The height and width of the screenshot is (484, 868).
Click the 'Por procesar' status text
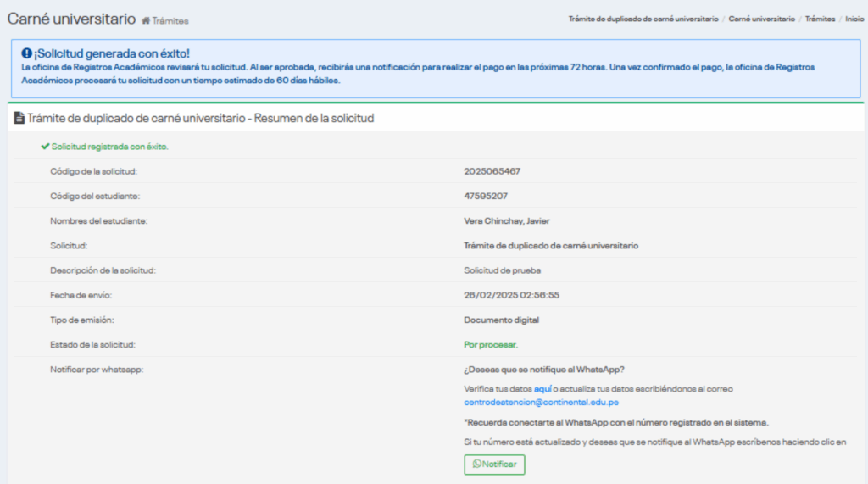point(490,345)
